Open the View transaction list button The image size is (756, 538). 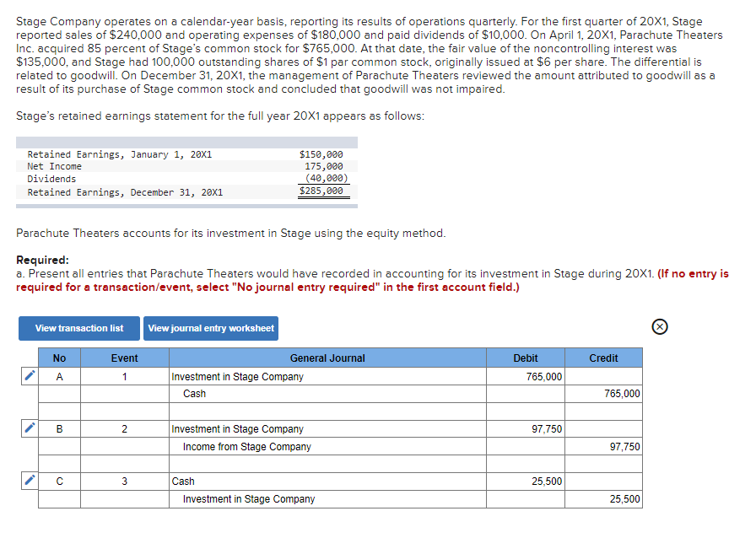79,328
